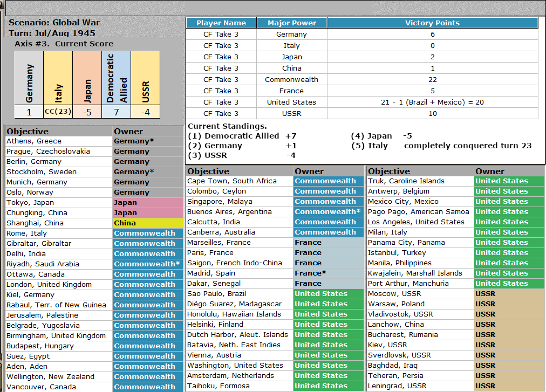Select Saigon, French Indo-China objective
The image size is (546, 392).
point(240,263)
